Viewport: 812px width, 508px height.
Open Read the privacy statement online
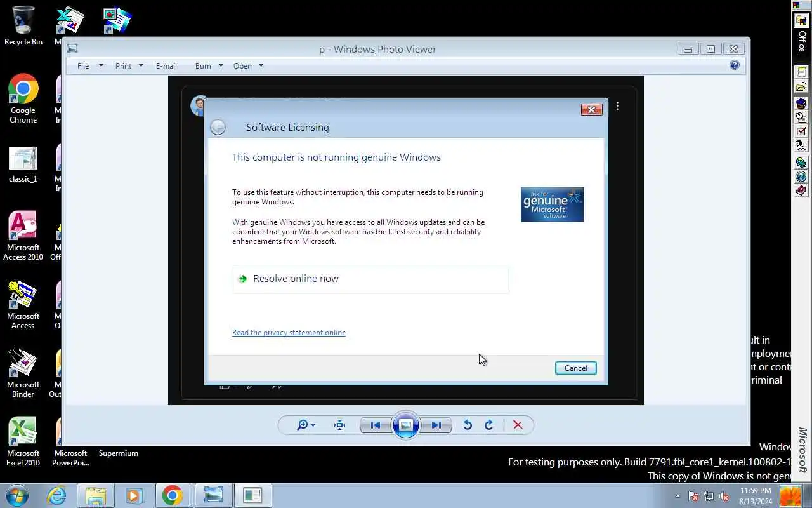289,333
